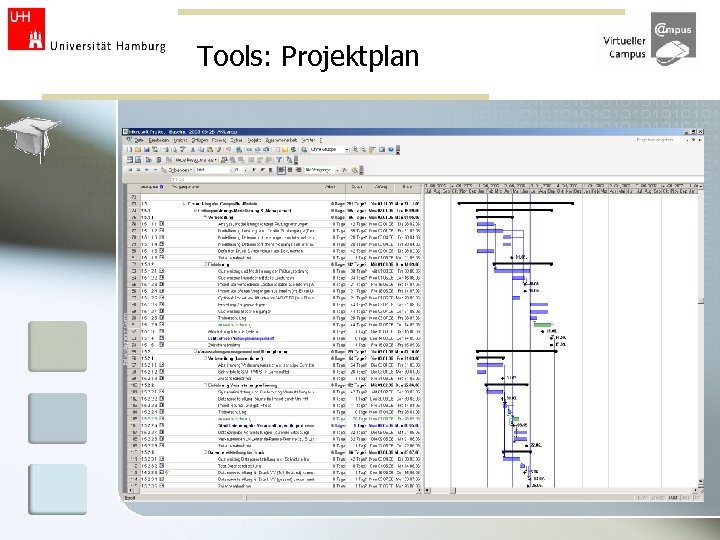Viewport: 720px width, 540px height.
Task: Open the Ansicht menu
Action: click(180, 140)
